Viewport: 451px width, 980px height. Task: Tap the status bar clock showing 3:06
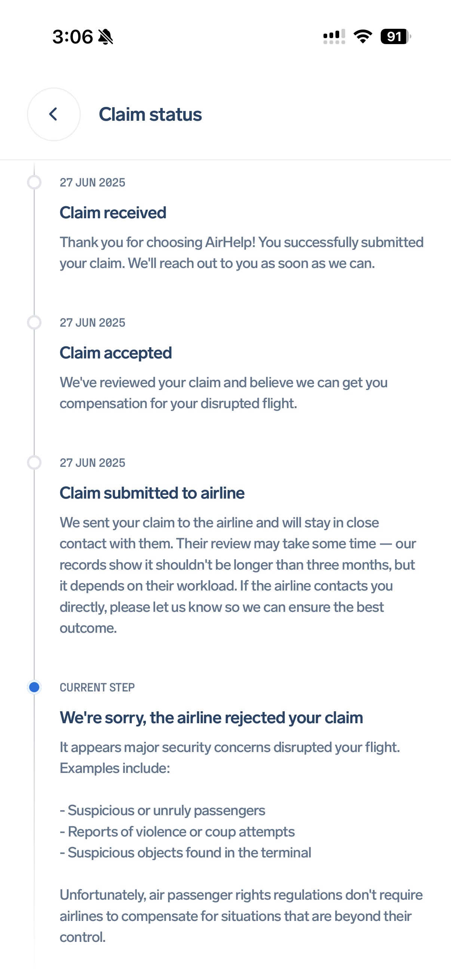point(72,37)
